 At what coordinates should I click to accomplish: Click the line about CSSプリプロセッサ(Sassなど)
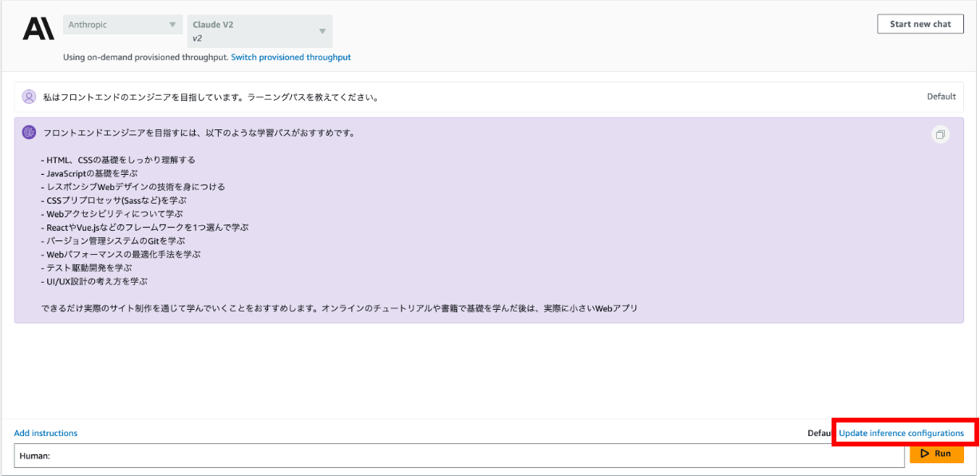[113, 200]
